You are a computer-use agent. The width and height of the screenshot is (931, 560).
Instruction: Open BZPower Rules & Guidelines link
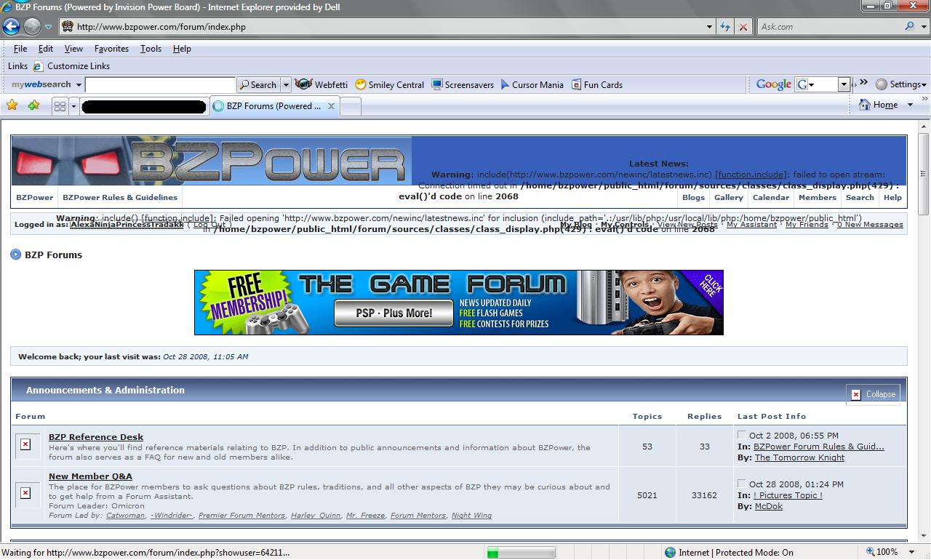click(x=120, y=197)
